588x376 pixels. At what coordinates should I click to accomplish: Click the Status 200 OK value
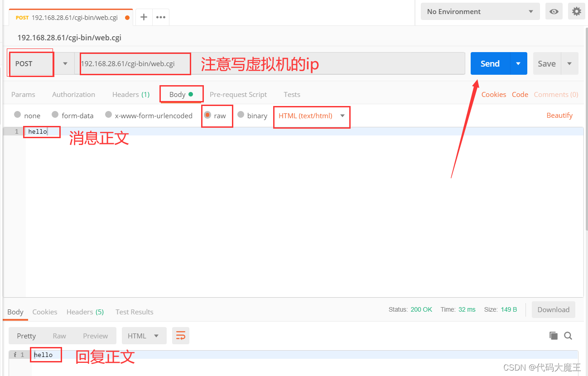click(x=421, y=309)
